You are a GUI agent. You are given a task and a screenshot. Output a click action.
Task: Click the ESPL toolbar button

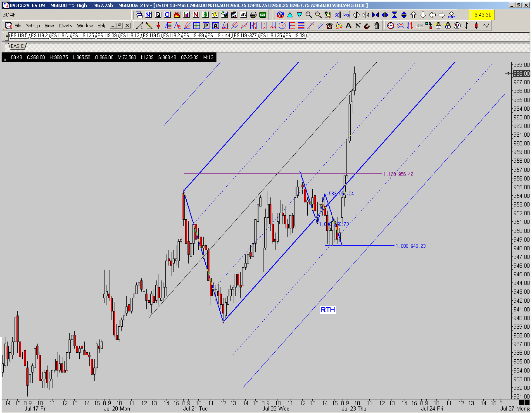tap(243, 15)
